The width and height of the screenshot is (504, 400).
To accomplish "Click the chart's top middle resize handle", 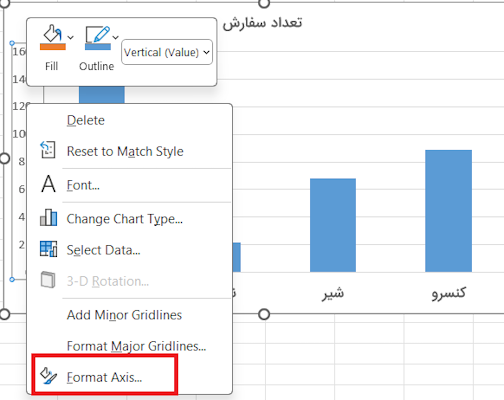I will [x=264, y=3].
